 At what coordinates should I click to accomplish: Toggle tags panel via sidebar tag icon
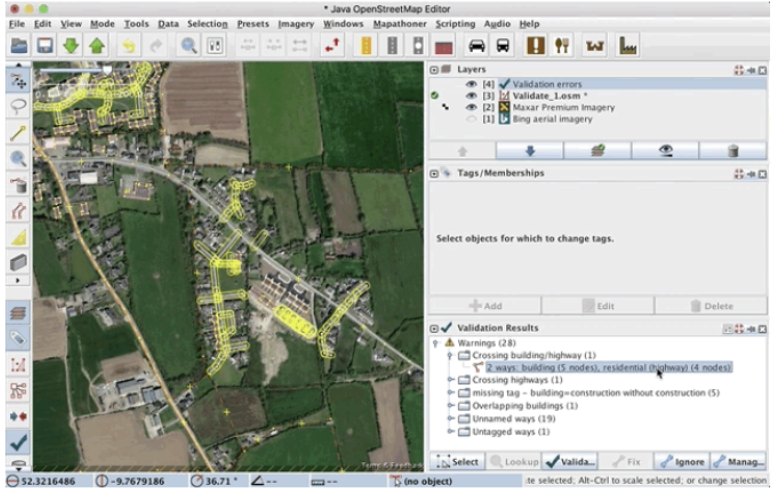(18, 339)
